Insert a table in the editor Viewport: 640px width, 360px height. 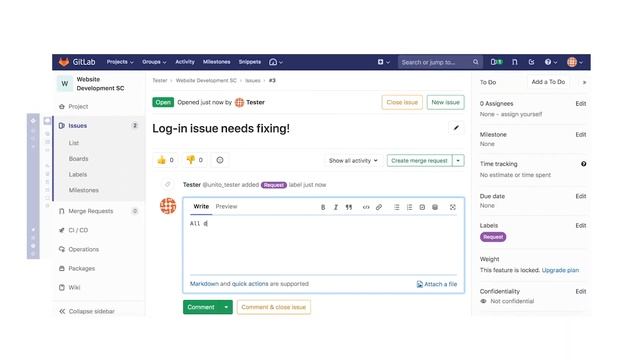pos(435,207)
